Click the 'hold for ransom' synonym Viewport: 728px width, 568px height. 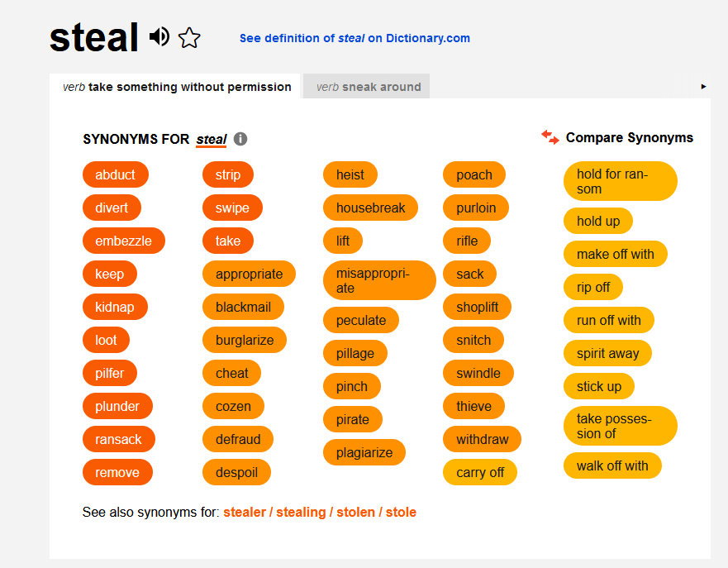tap(620, 181)
